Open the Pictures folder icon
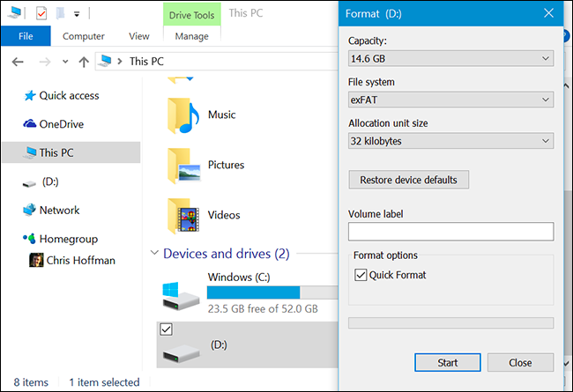This screenshot has width=573, height=392. pyautogui.click(x=183, y=165)
